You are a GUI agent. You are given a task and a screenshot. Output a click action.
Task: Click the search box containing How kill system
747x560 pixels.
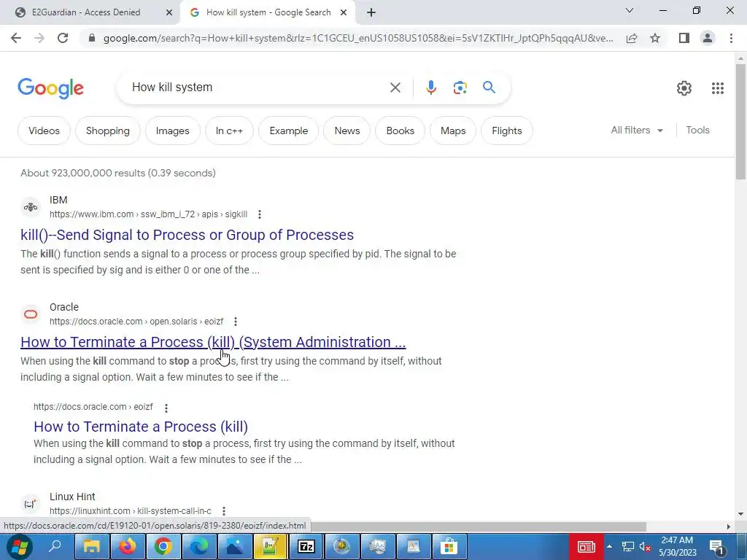[258, 87]
